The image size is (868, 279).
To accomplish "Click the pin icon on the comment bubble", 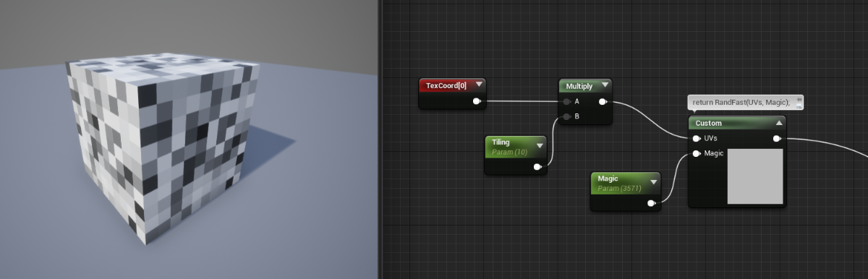I will tap(799, 99).
